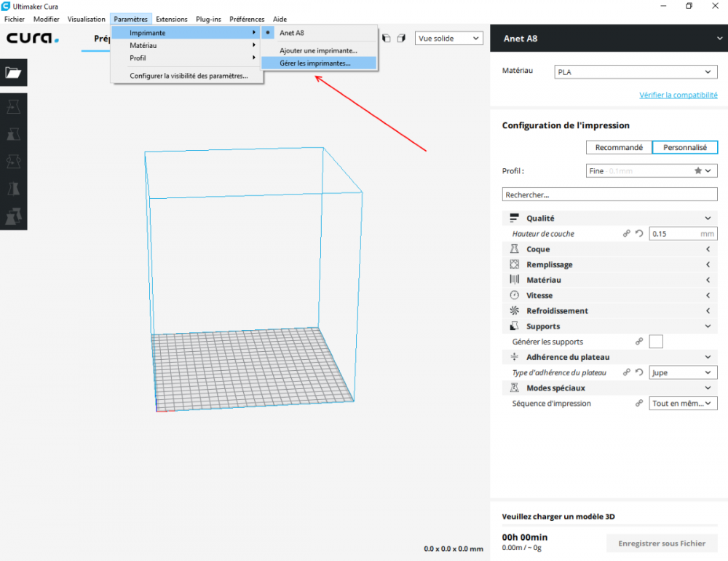This screenshot has height=561, width=728.
Task: Select the Rotate tool in left toolbar
Action: point(13,162)
